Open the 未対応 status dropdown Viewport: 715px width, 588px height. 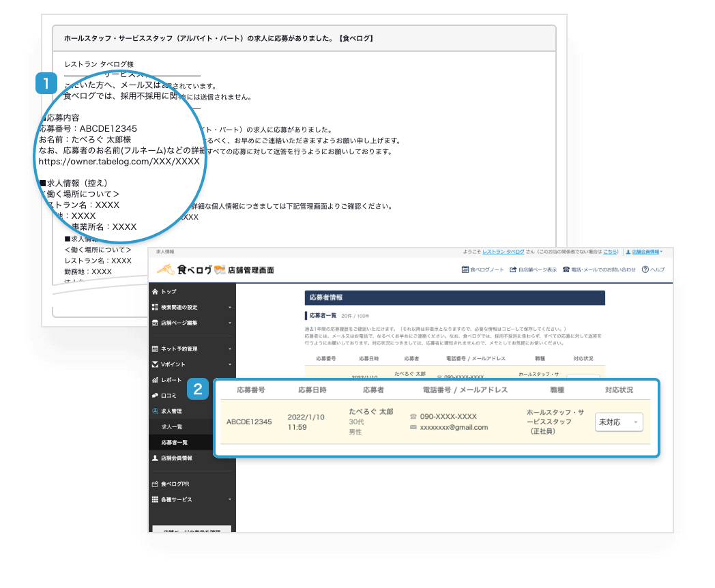[619, 422]
